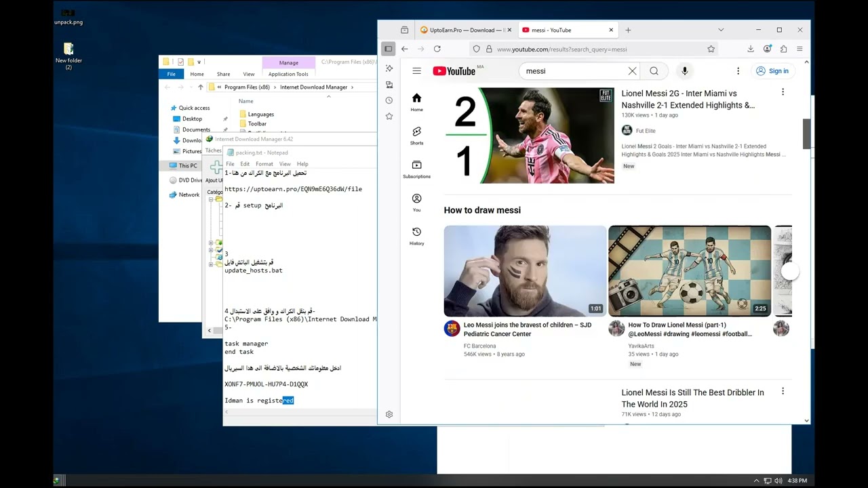
Task: Open the FC Barcelona channel link
Action: pos(479,346)
